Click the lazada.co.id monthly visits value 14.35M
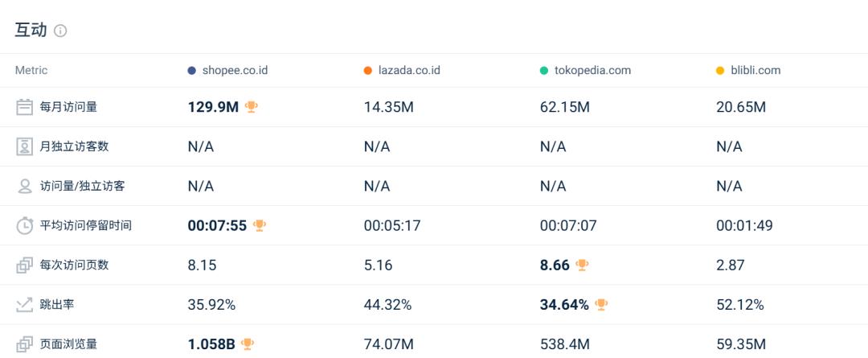Viewport: 868px width, 358px height. pos(389,108)
